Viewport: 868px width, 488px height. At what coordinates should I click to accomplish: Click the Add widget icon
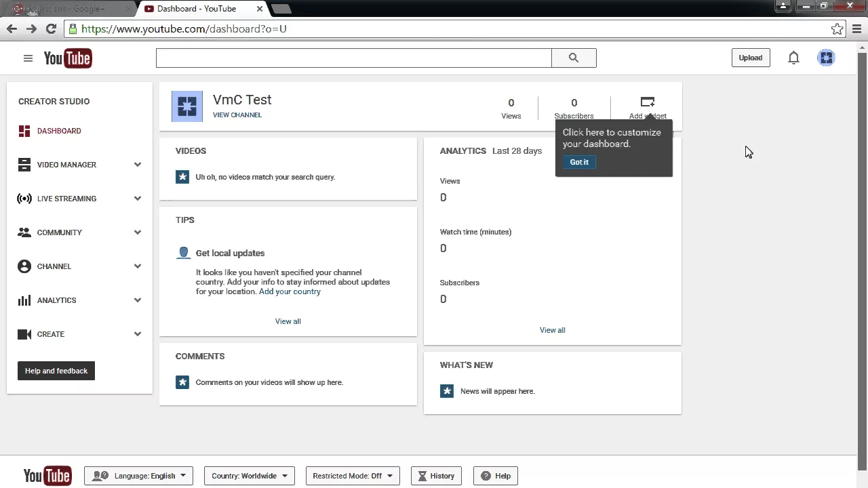tap(648, 102)
